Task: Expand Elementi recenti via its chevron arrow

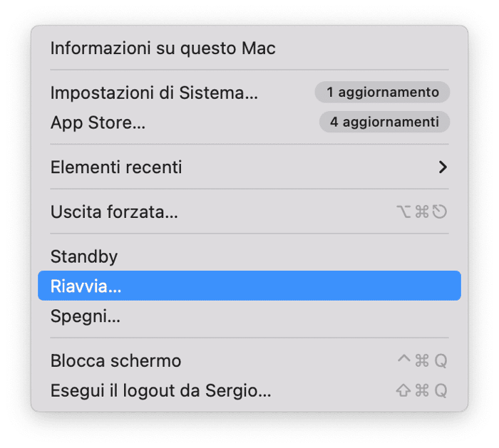Action: click(443, 167)
